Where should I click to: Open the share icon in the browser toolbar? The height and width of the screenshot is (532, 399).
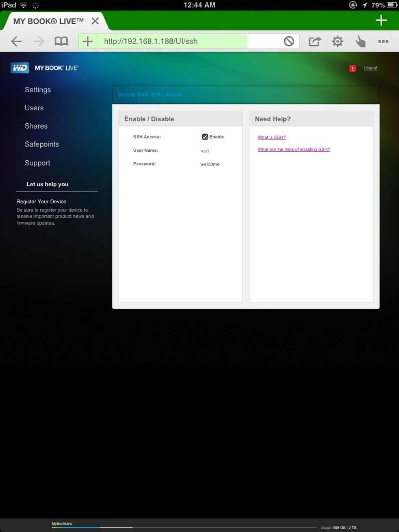314,41
